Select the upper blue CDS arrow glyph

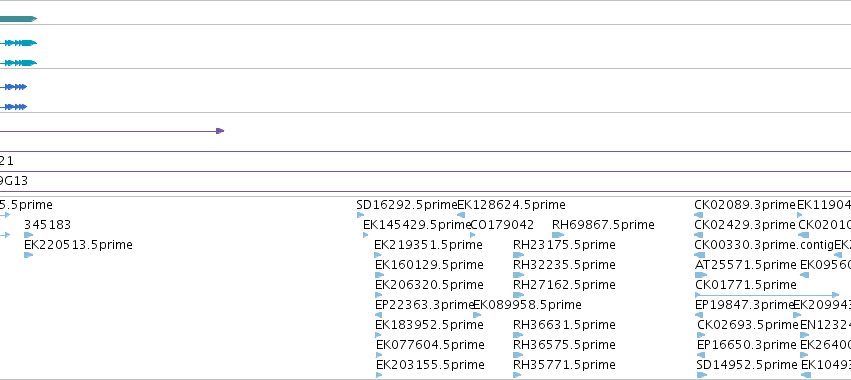pos(14,87)
